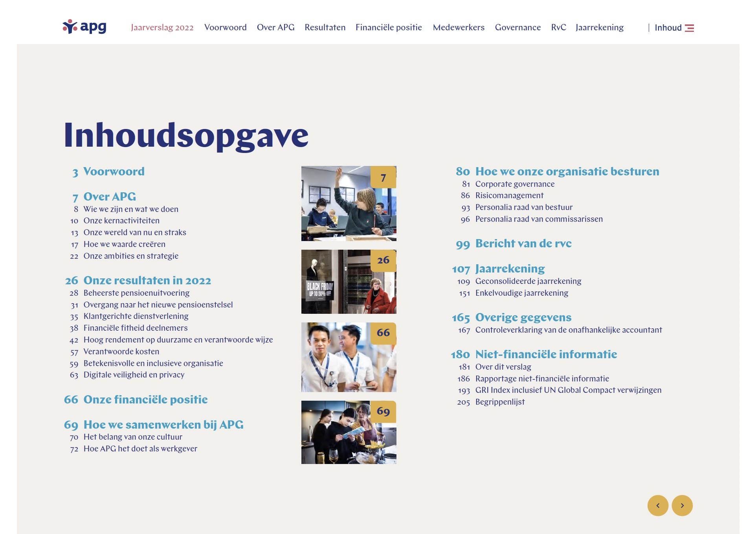Click the yellow page 69 badge

pos(383,411)
